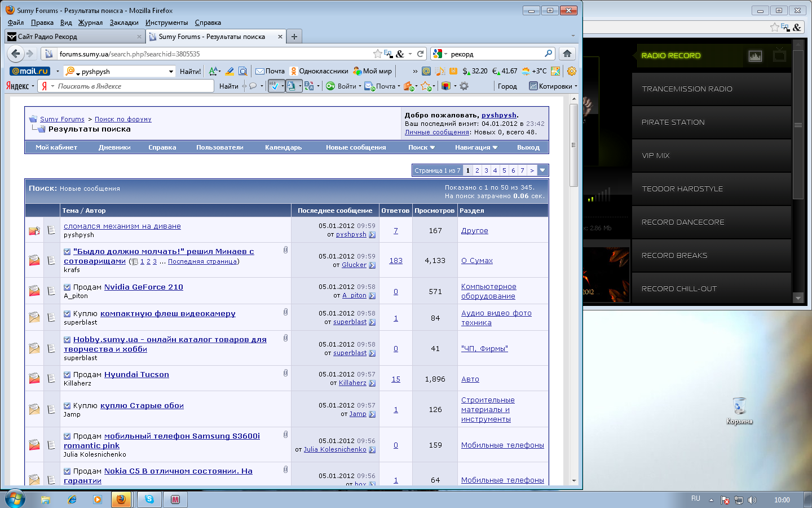Screen dimensions: 812x508
Task: Jump to last post in Nvidia GeForce thread
Action: pos(372,295)
